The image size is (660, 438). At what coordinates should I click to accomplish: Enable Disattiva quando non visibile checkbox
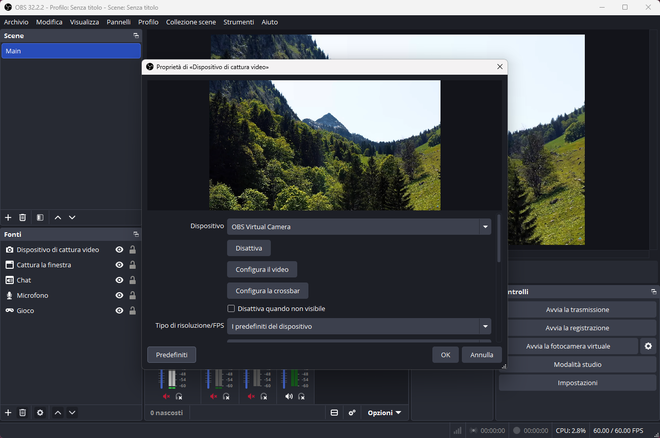click(231, 308)
